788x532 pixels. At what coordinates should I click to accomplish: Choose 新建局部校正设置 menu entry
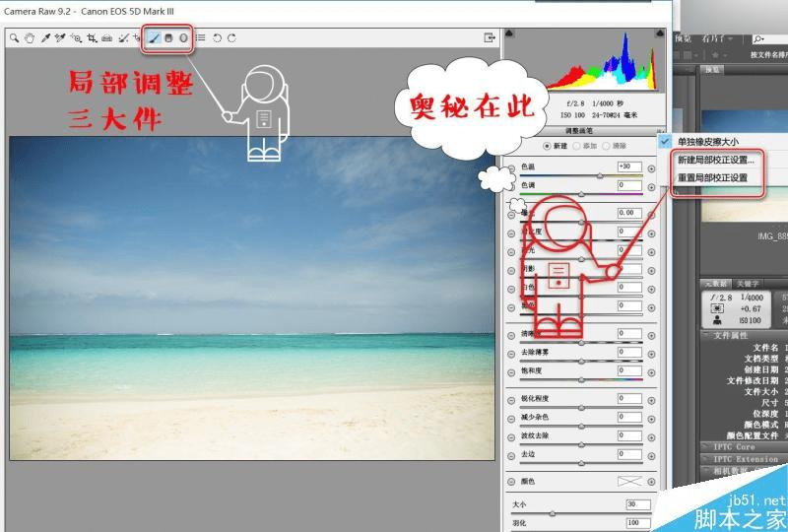point(716,160)
